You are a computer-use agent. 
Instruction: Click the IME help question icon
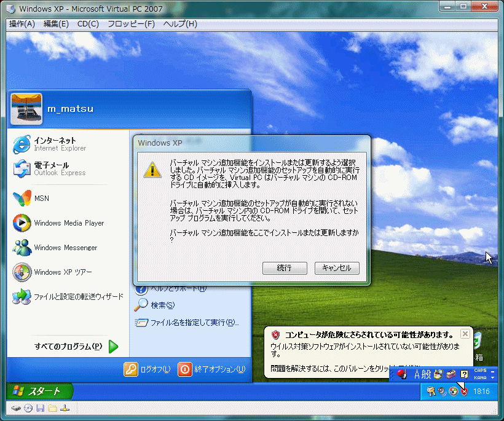click(464, 374)
